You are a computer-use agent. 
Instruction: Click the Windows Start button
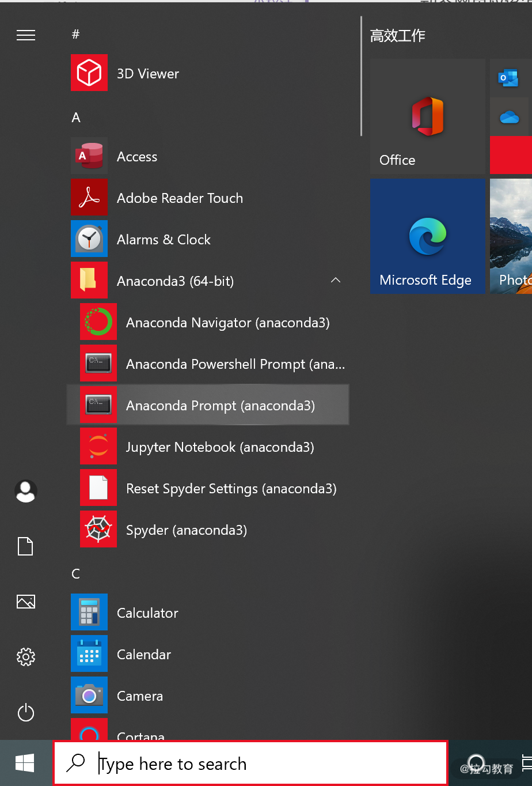[x=25, y=764]
